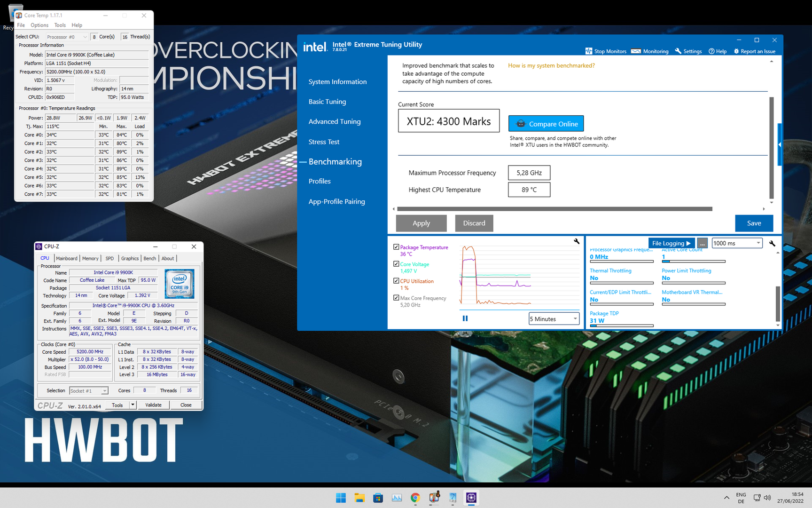This screenshot has height=508, width=812.
Task: Click the Active Core Count meter bar
Action: point(693,262)
